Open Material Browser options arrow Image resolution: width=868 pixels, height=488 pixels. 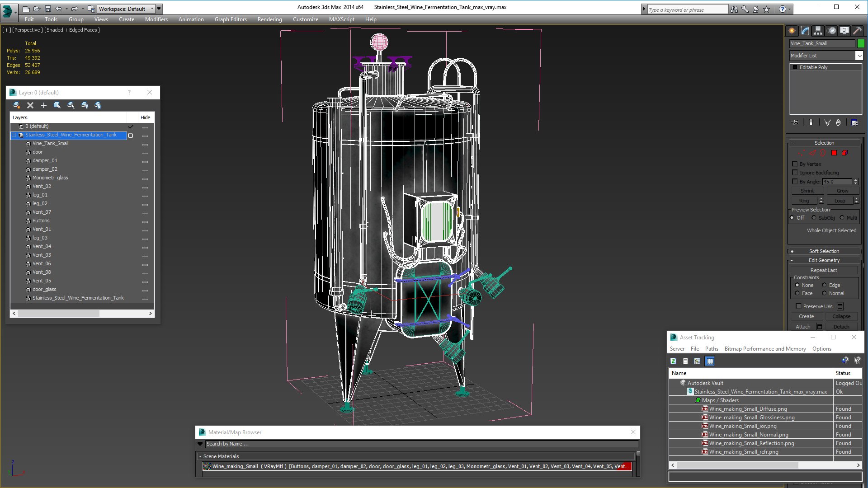coord(200,444)
